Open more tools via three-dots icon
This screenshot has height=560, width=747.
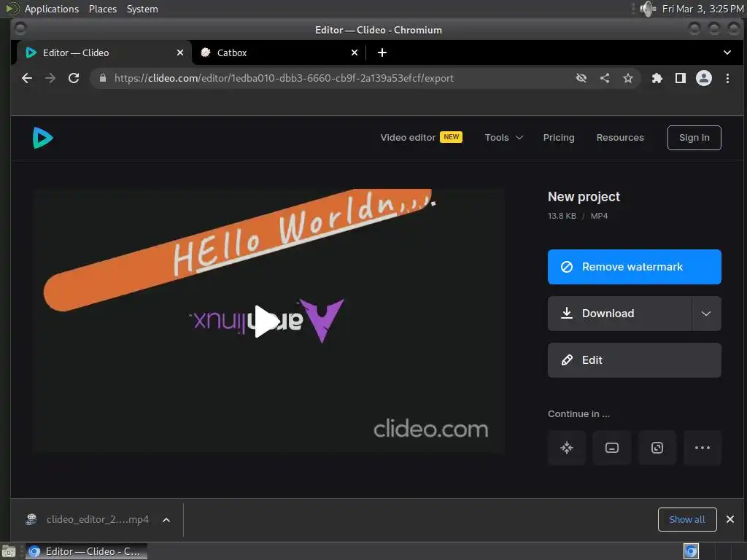[703, 448]
